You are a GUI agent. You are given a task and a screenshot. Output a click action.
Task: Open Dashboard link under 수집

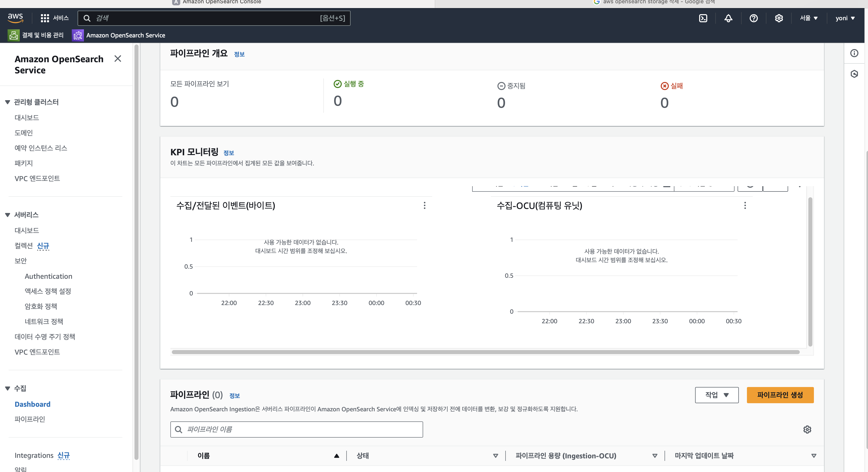coord(32,404)
